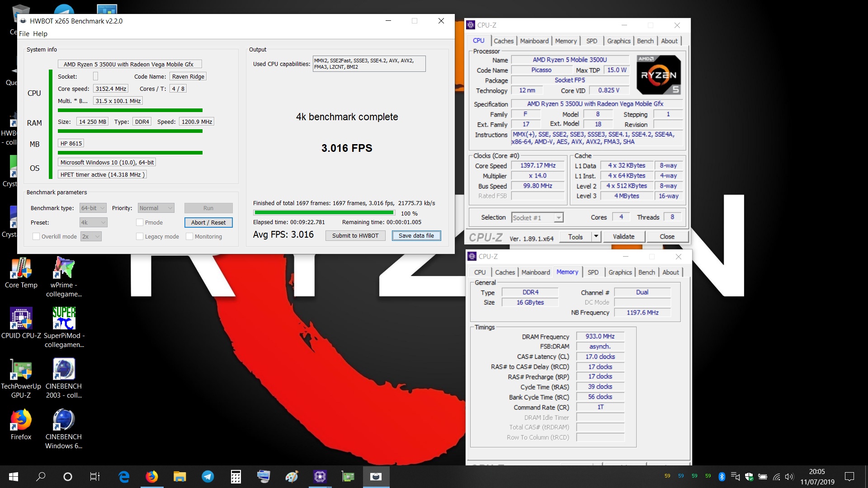Open network Wi-Fi tray icon
Viewport: 868px width, 488px height.
(x=776, y=477)
